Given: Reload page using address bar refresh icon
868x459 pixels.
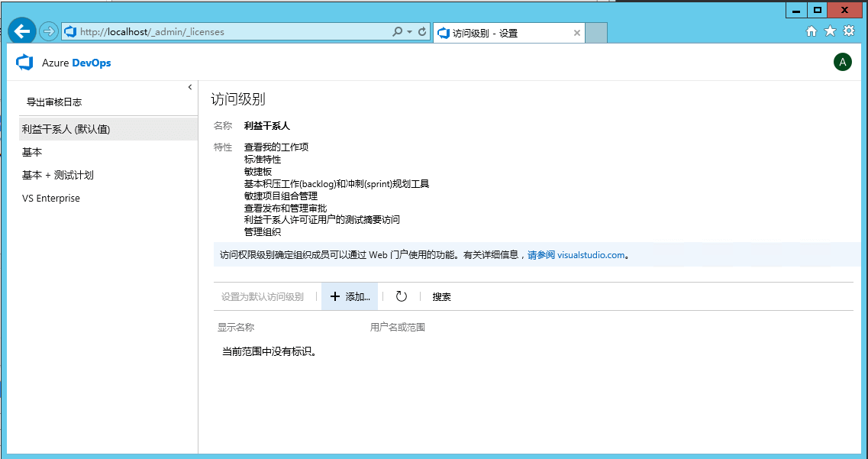Looking at the screenshot, I should tap(422, 32).
